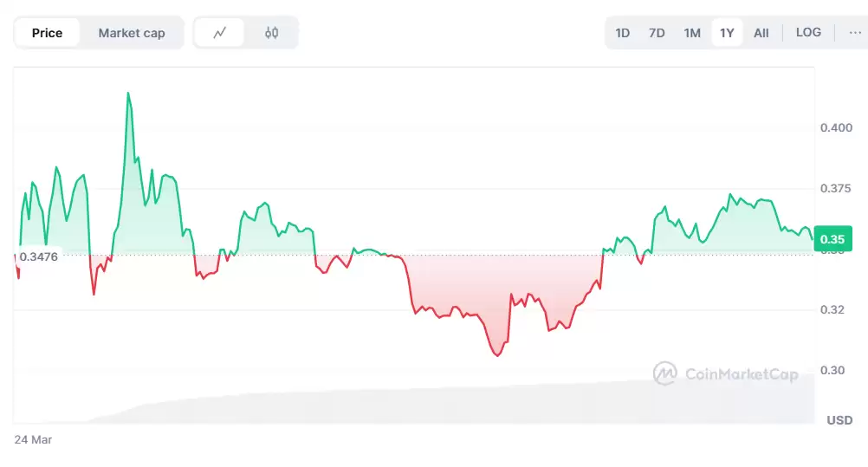Click the USD currency label
This screenshot has width=868, height=467.
[839, 420]
